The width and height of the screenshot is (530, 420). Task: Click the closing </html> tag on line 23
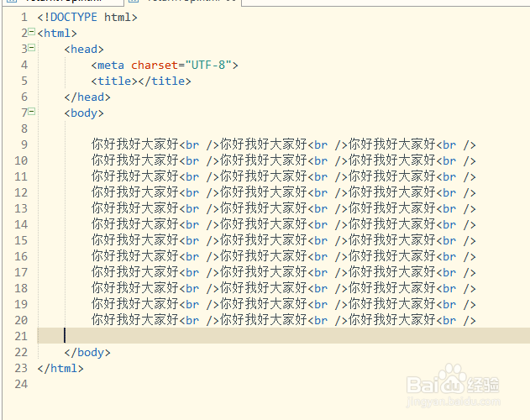(60, 368)
